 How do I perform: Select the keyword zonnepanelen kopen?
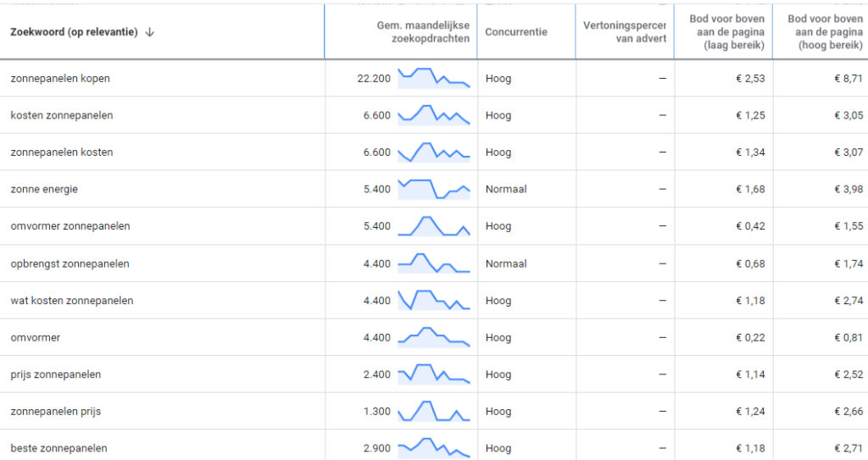tap(60, 78)
